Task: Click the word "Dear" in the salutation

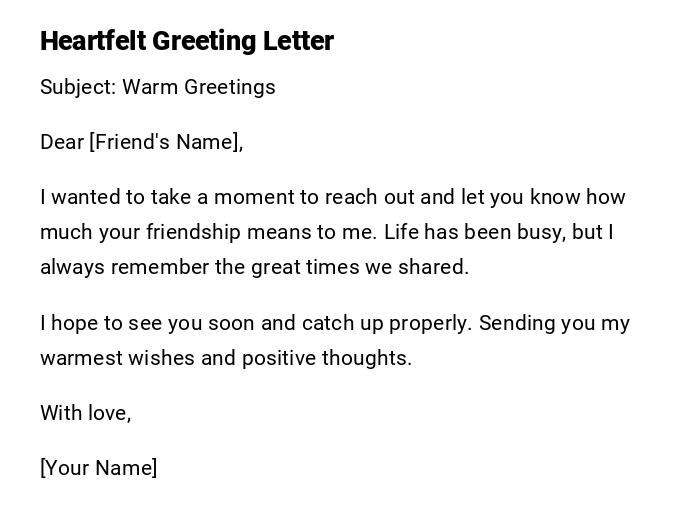Action: pos(62,142)
